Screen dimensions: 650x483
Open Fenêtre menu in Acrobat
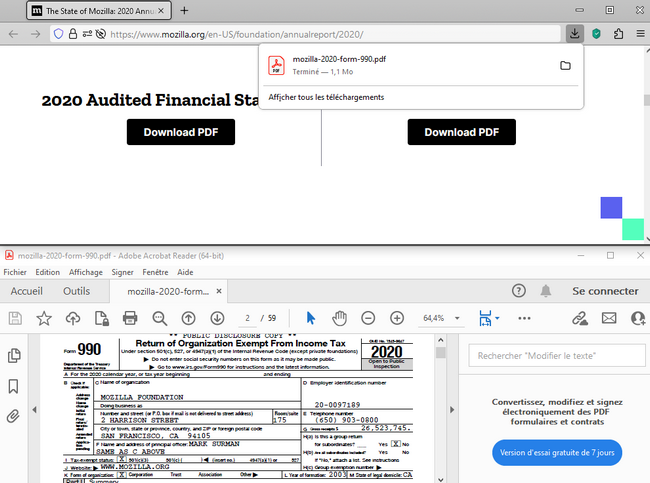155,272
